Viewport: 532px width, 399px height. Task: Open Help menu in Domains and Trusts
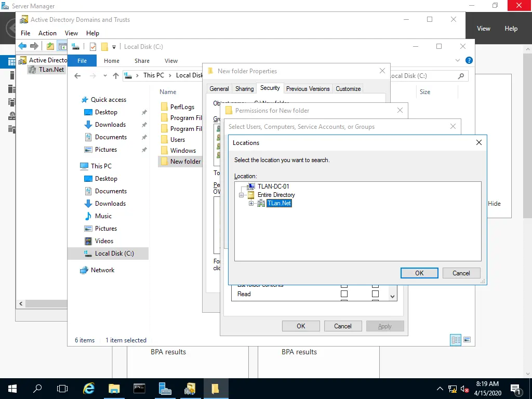tap(92, 33)
